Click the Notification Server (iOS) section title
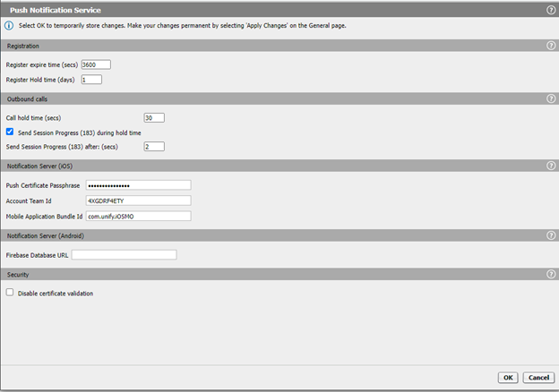 [40, 166]
